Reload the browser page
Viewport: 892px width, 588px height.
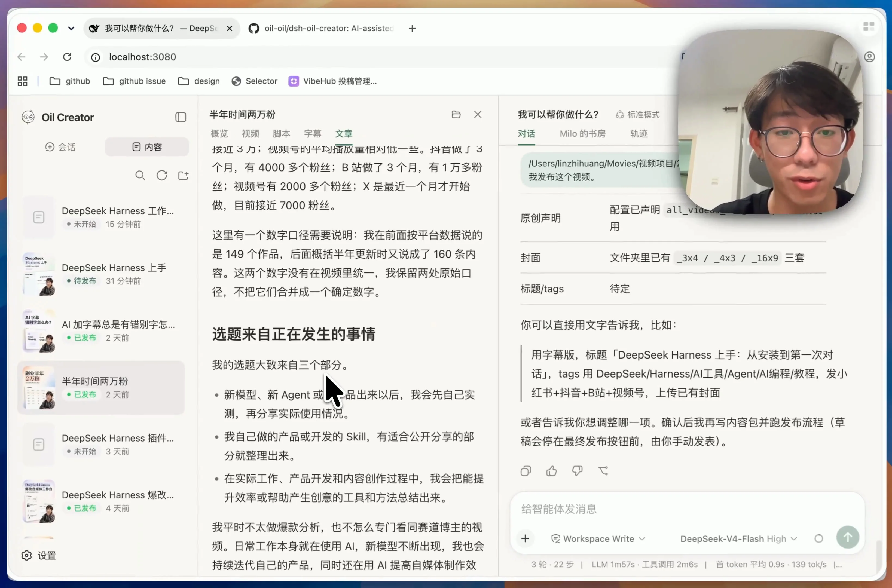(67, 57)
